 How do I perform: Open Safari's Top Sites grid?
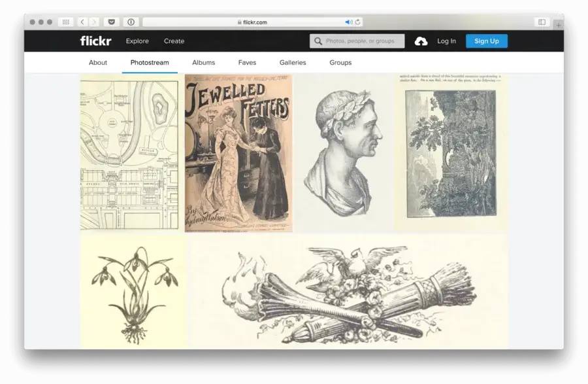(x=65, y=22)
